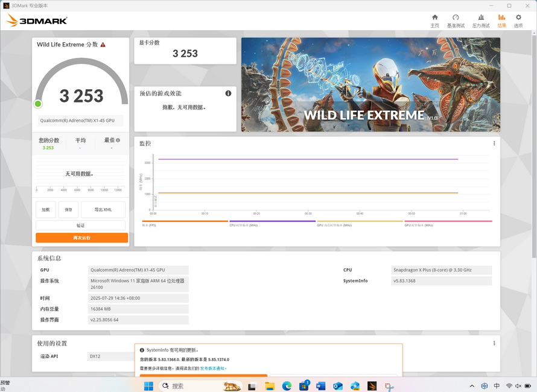Open the 使用的设置 panel three-dot menu
Screen dimensions: 537x392
pos(494,343)
